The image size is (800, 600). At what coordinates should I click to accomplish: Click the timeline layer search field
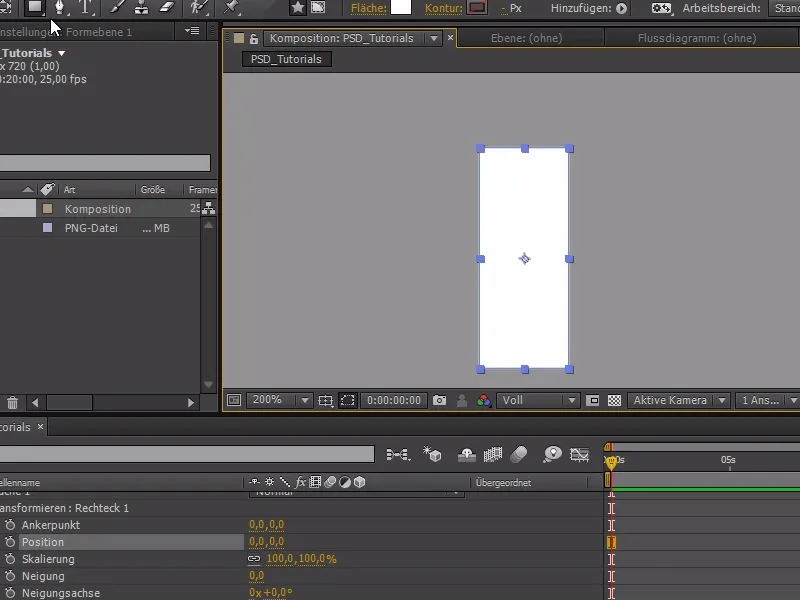tap(187, 454)
